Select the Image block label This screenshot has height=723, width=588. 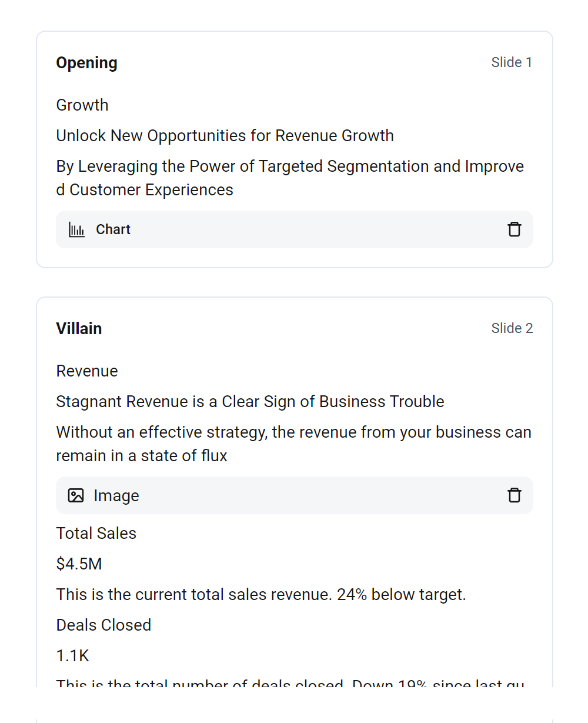[x=116, y=496]
